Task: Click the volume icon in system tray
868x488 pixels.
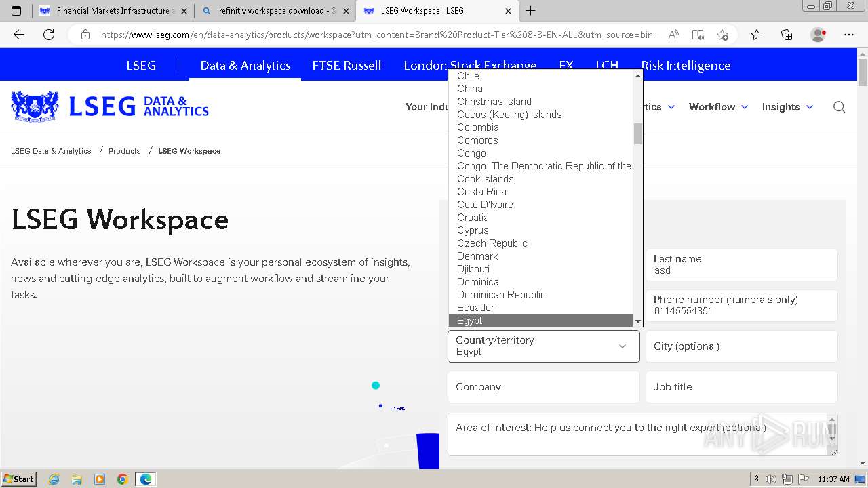Action: pyautogui.click(x=771, y=479)
